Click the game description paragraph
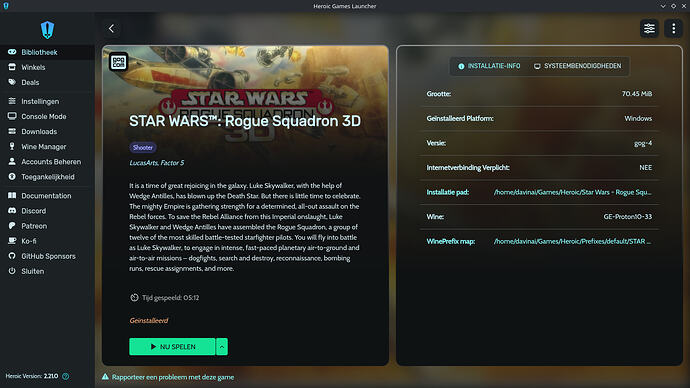 coord(245,227)
